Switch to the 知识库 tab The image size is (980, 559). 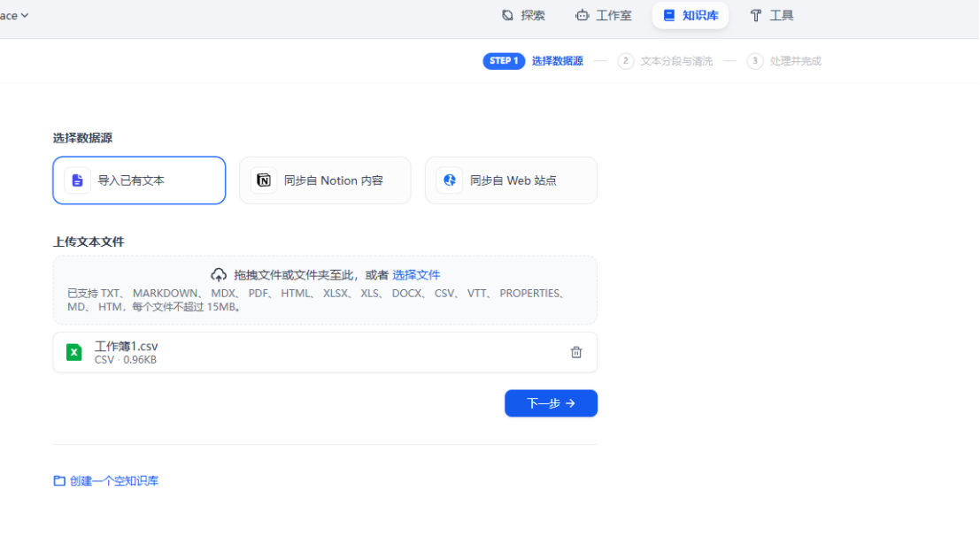[691, 15]
